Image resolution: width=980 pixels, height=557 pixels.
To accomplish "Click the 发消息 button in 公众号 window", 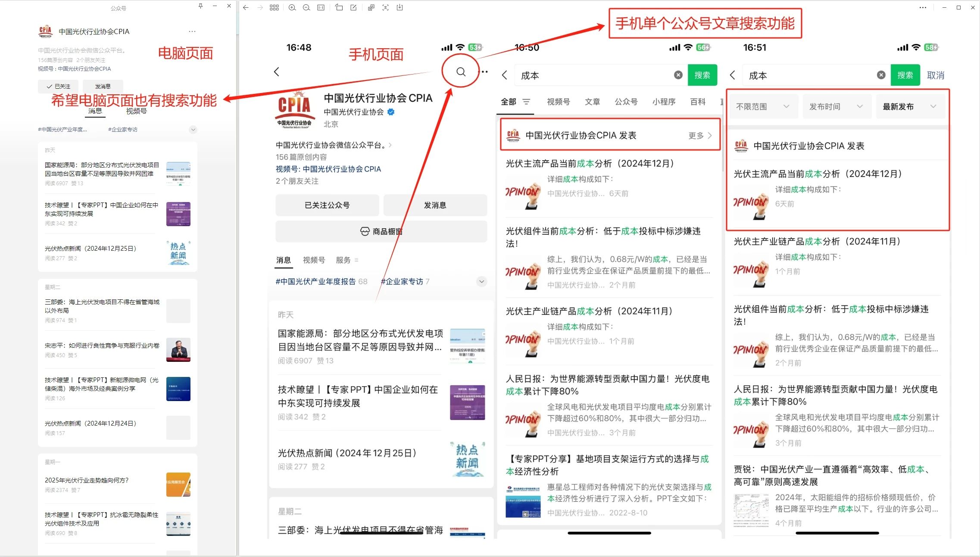I will [103, 86].
